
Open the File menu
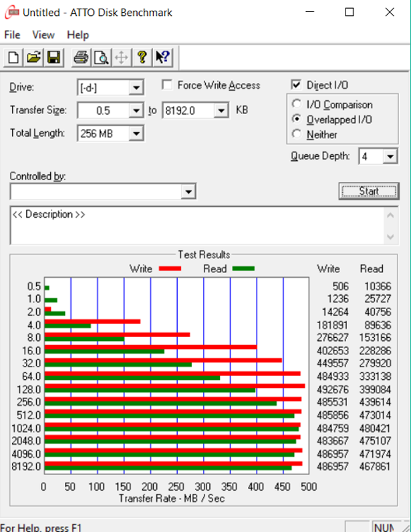click(12, 35)
